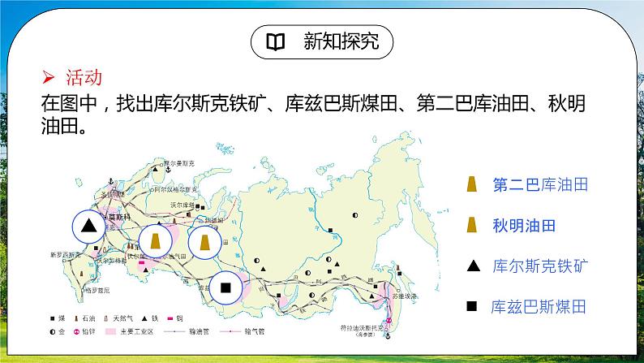644x363 pixels.
Task: Click the 天然气 legend text
Action: (122, 318)
